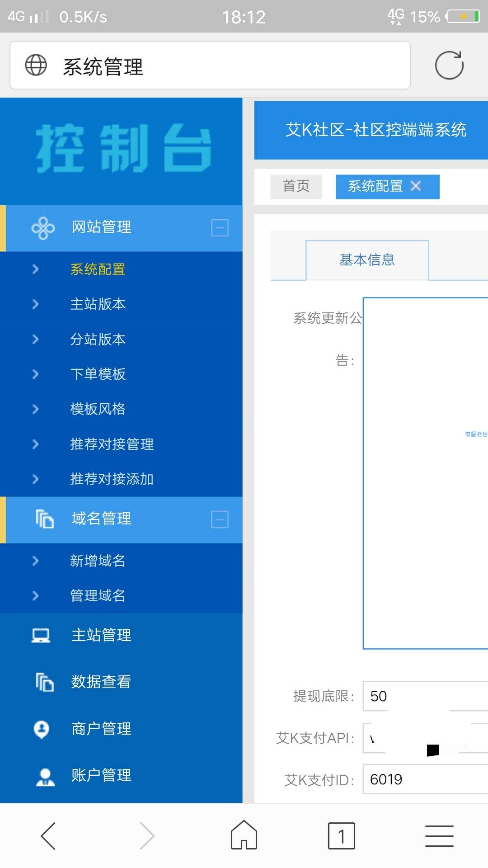This screenshot has height=868, width=488.
Task: Click chevron beside 主站版本
Action: point(36,304)
